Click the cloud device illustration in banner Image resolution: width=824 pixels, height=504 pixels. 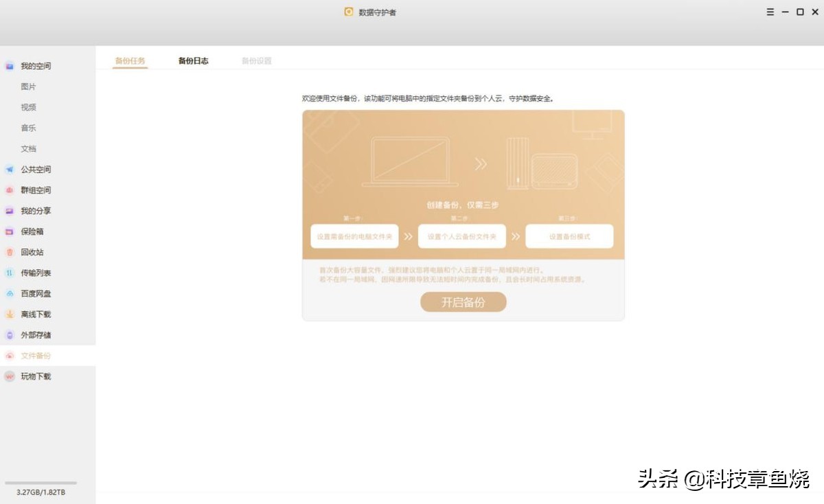click(x=542, y=163)
